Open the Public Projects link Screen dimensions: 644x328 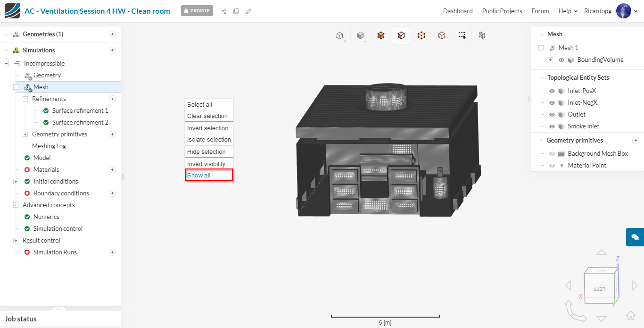click(x=502, y=11)
